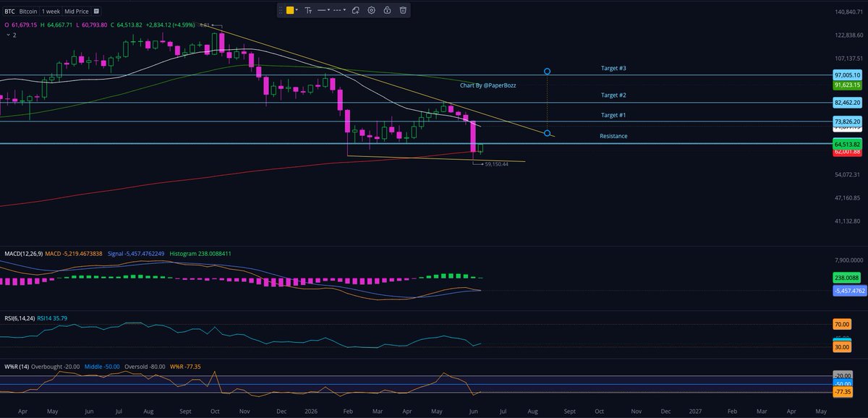The width and height of the screenshot is (868, 418).
Task: Select the Target #1 label
Action: click(613, 115)
